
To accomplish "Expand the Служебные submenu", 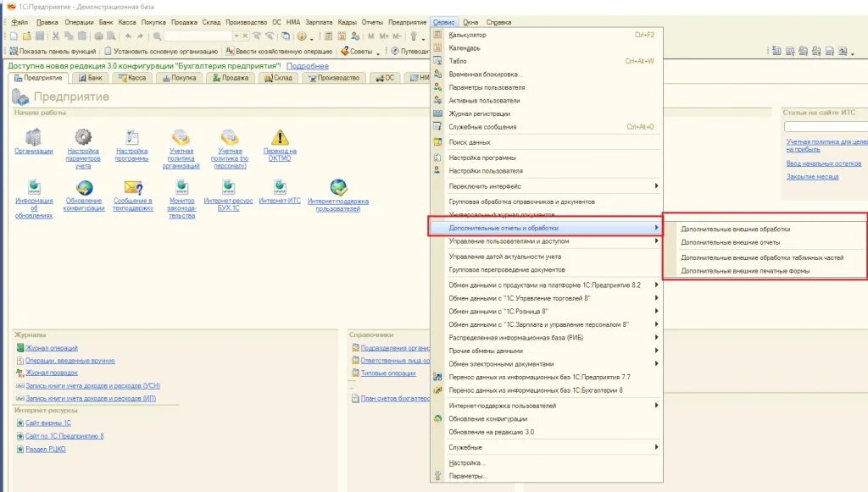I will 547,447.
